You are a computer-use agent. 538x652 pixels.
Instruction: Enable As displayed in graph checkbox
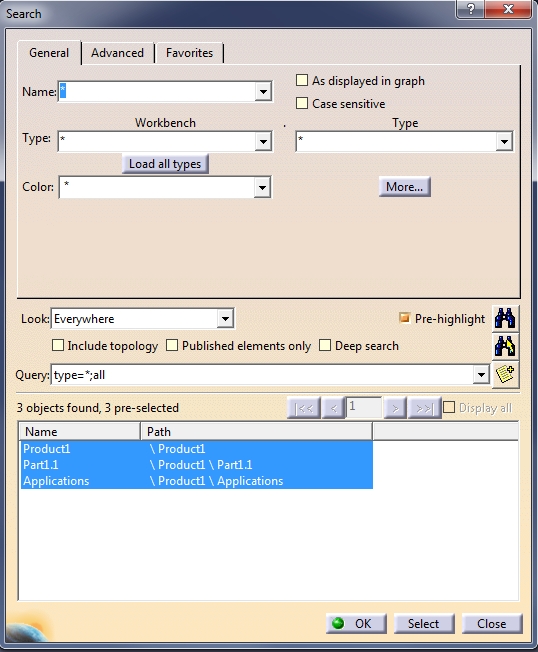302,80
